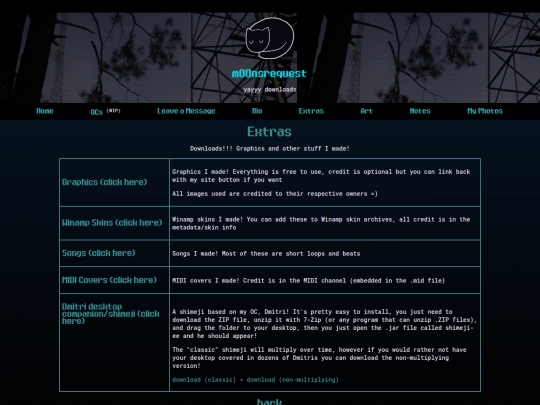Click the sleeping cat logo
Image resolution: width=540 pixels, height=405 pixels.
point(270,38)
